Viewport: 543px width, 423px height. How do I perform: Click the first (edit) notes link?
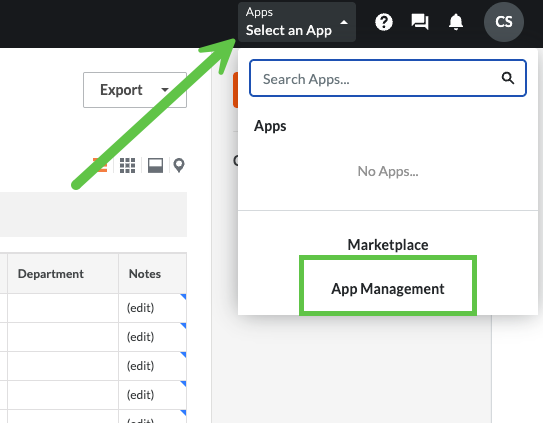(140, 308)
